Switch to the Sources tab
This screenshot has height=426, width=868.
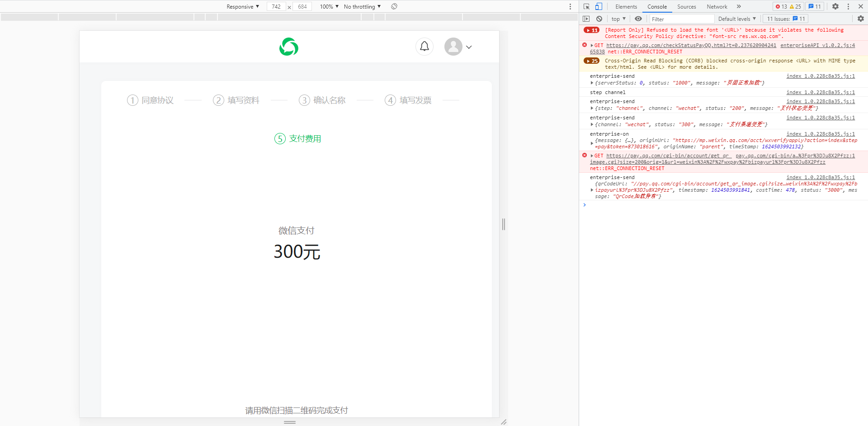click(x=687, y=6)
